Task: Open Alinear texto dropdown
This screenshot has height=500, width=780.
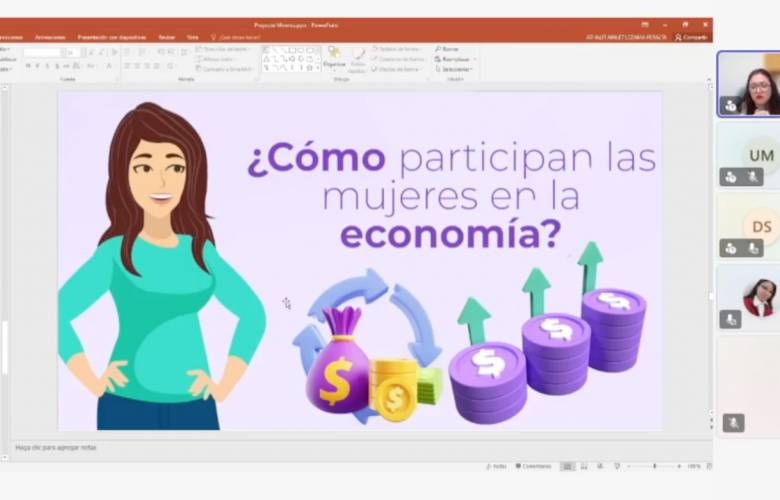Action: pos(216,59)
